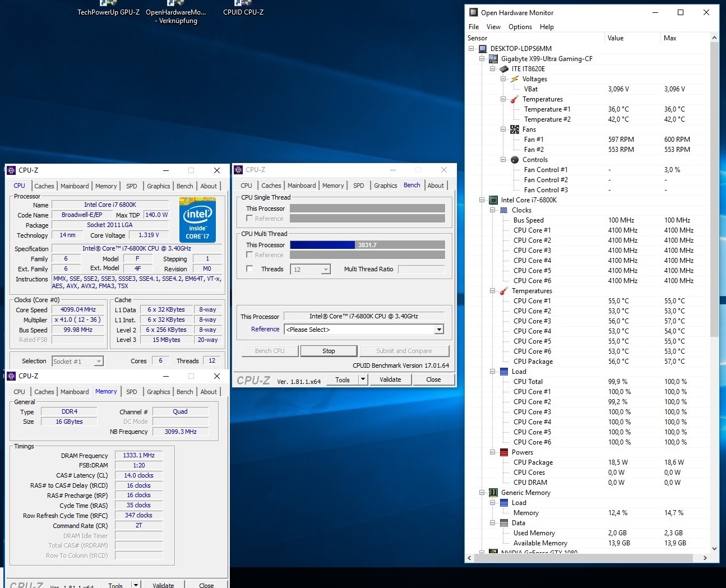
Task: Click the Intel Core i7 logo image
Action: click(x=197, y=221)
